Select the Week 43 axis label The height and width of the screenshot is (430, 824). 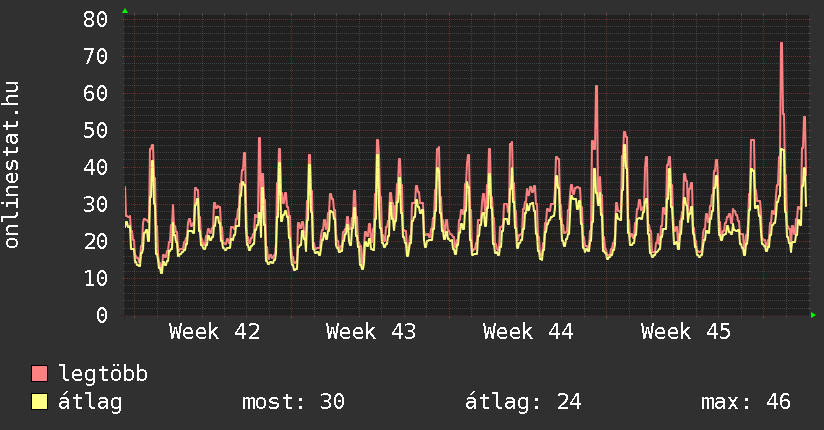click(x=371, y=332)
